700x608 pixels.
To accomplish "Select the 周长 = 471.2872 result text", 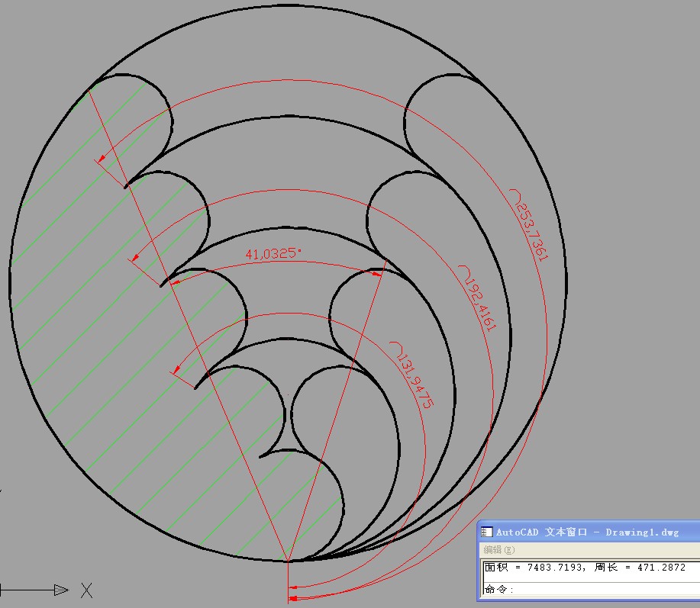I will click(x=639, y=567).
